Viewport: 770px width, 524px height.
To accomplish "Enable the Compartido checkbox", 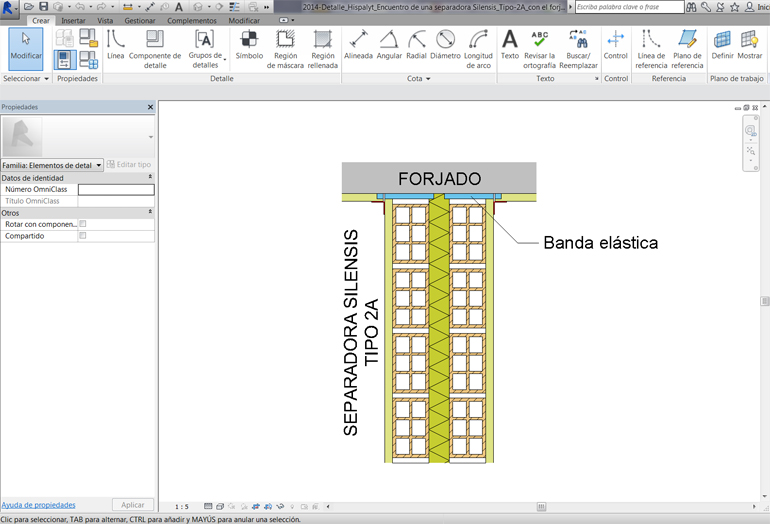I will (x=83, y=236).
